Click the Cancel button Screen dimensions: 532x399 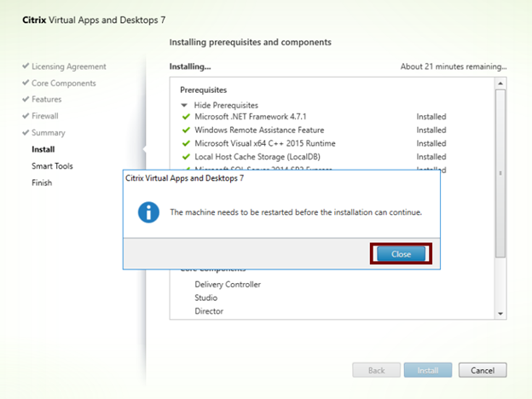(x=483, y=370)
